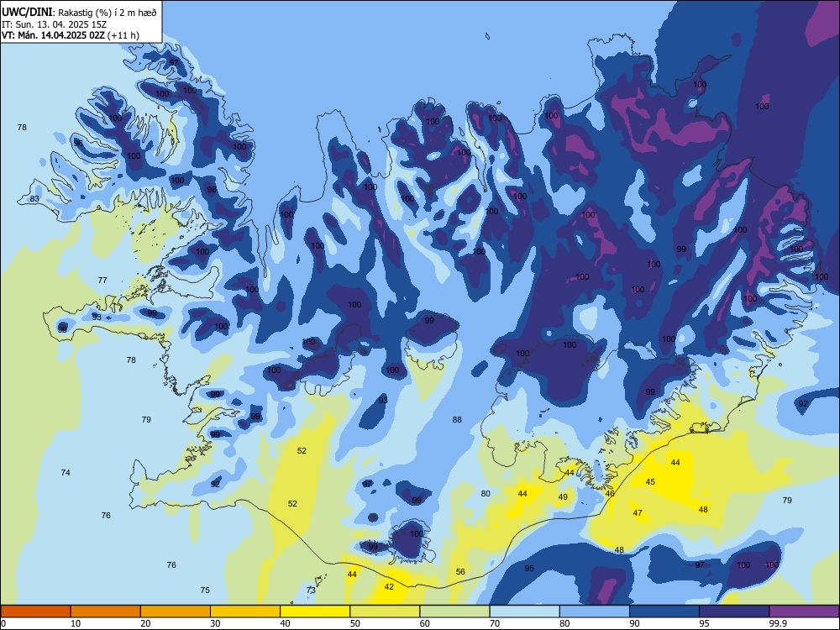840x630 pixels.
Task: Click the humidity value '47' offshore
Action: [638, 513]
